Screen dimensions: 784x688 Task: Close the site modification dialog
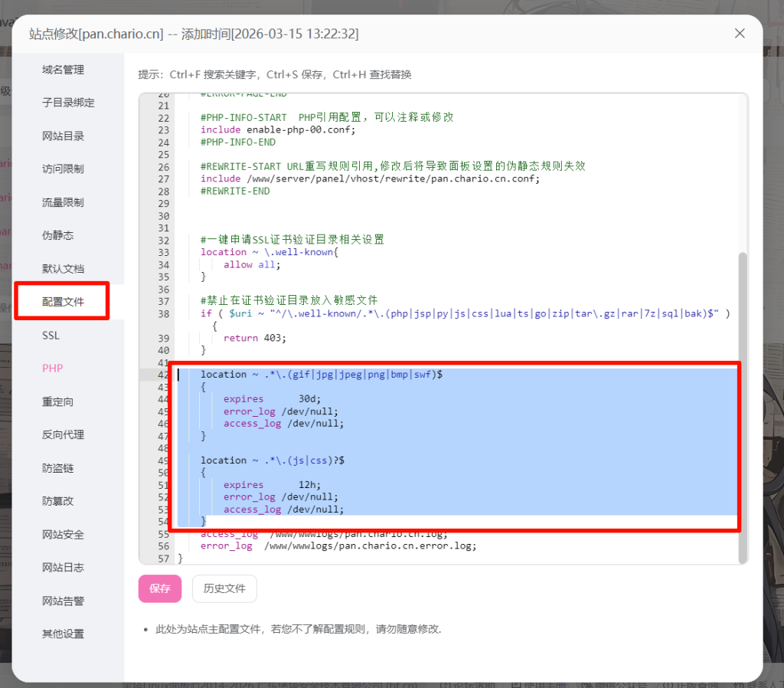click(740, 34)
